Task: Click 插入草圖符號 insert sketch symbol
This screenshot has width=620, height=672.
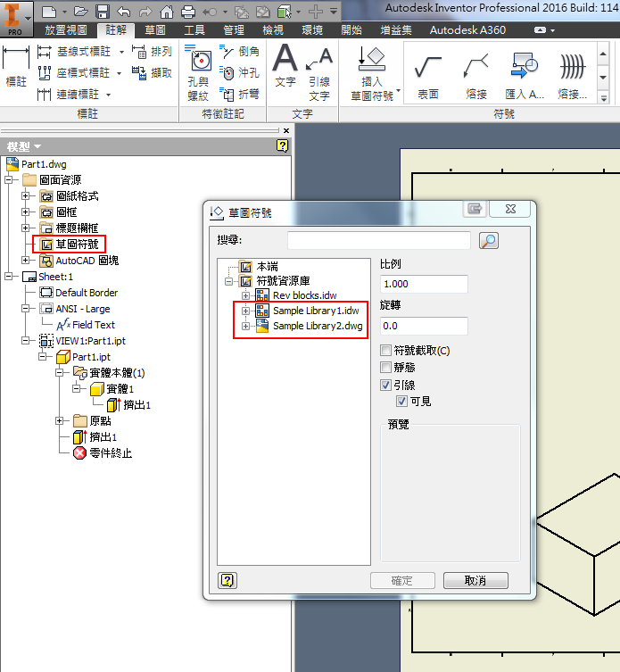Action: pyautogui.click(x=372, y=74)
